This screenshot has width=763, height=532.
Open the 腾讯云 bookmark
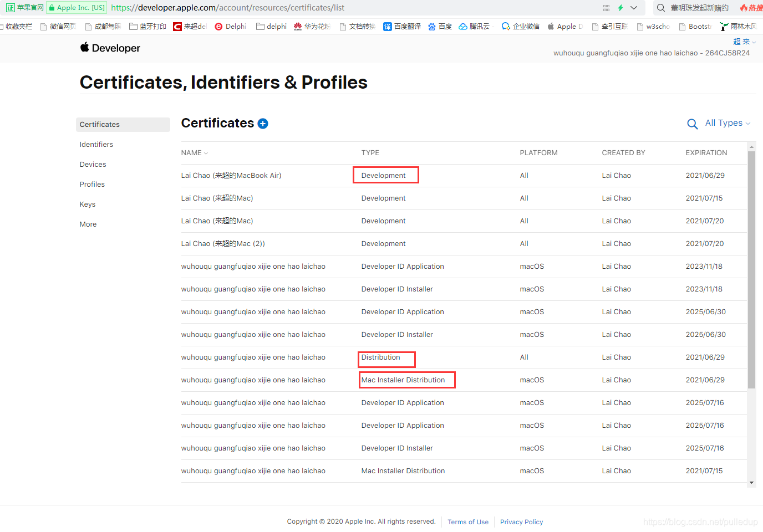(475, 26)
